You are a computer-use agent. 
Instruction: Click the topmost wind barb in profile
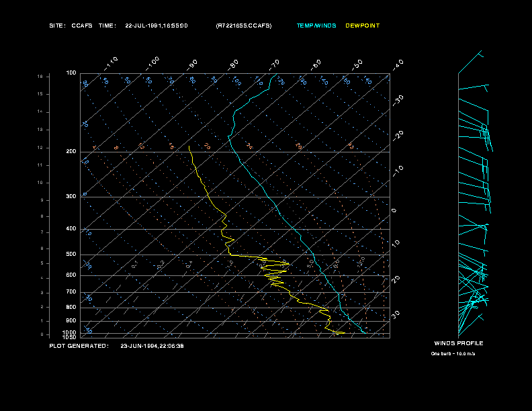coord(470,62)
